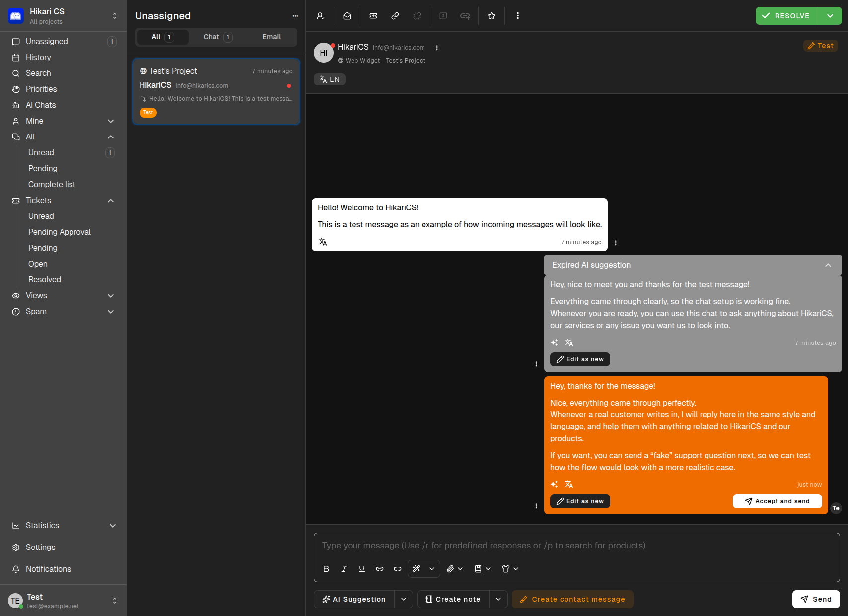Select the All tab in Unassigned list
The height and width of the screenshot is (616, 848).
pos(162,37)
